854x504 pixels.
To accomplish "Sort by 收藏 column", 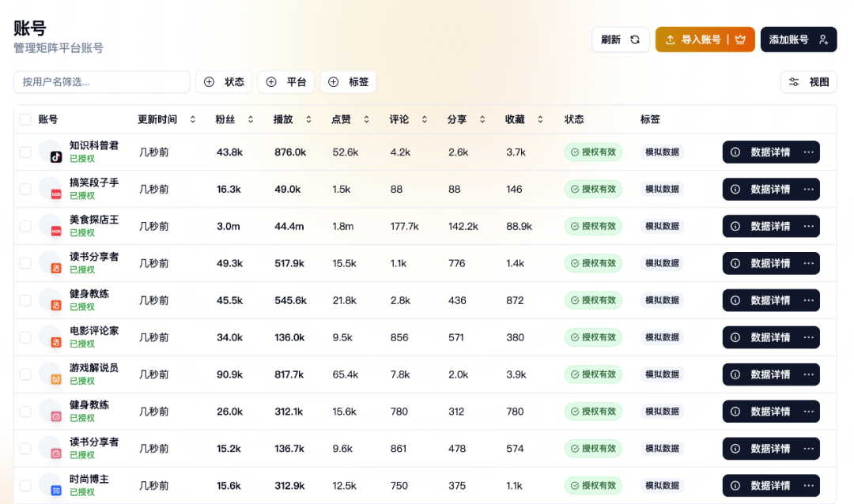I will [524, 119].
